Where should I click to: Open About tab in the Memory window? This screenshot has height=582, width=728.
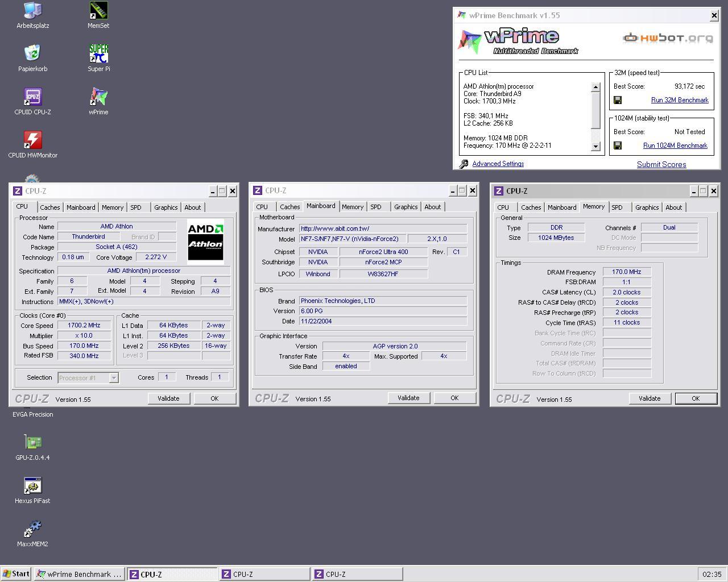click(673, 207)
